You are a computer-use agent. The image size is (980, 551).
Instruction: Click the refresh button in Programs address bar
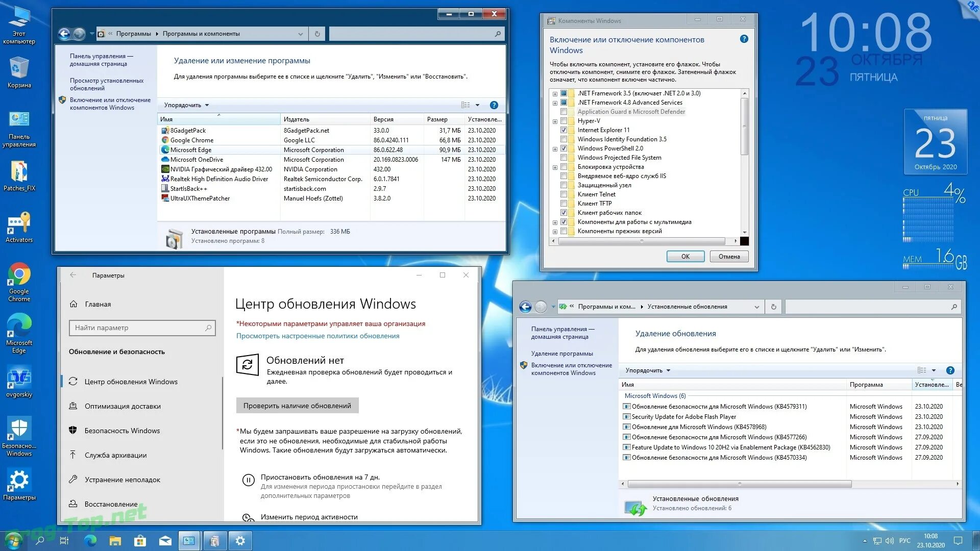[x=317, y=34]
